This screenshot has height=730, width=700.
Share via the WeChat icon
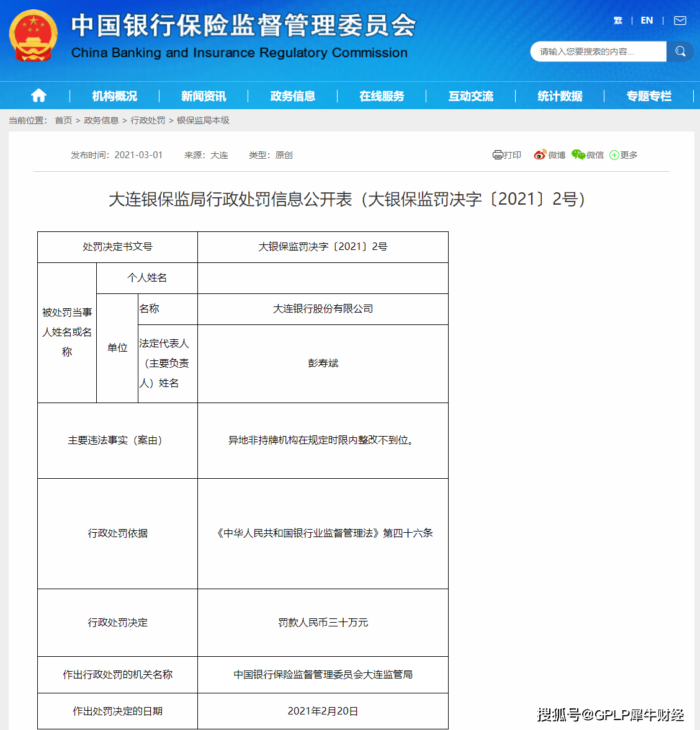click(x=578, y=155)
